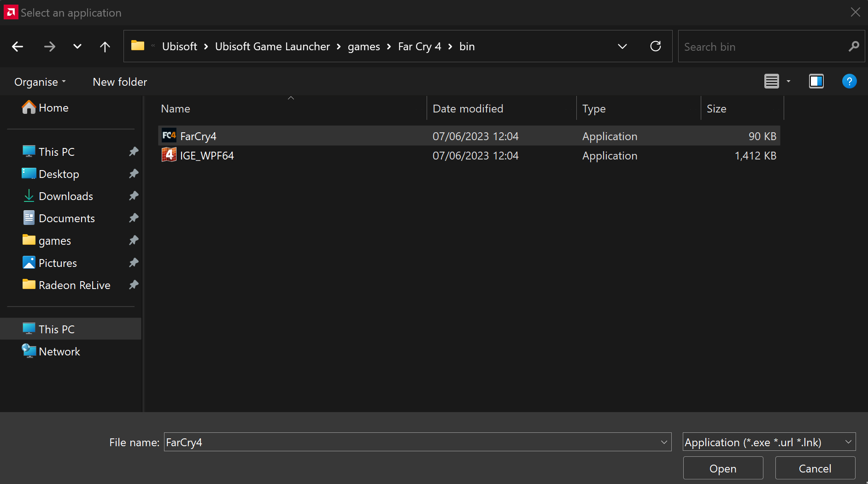
Task: Select pinned This PC shortcut
Action: tap(48, 152)
